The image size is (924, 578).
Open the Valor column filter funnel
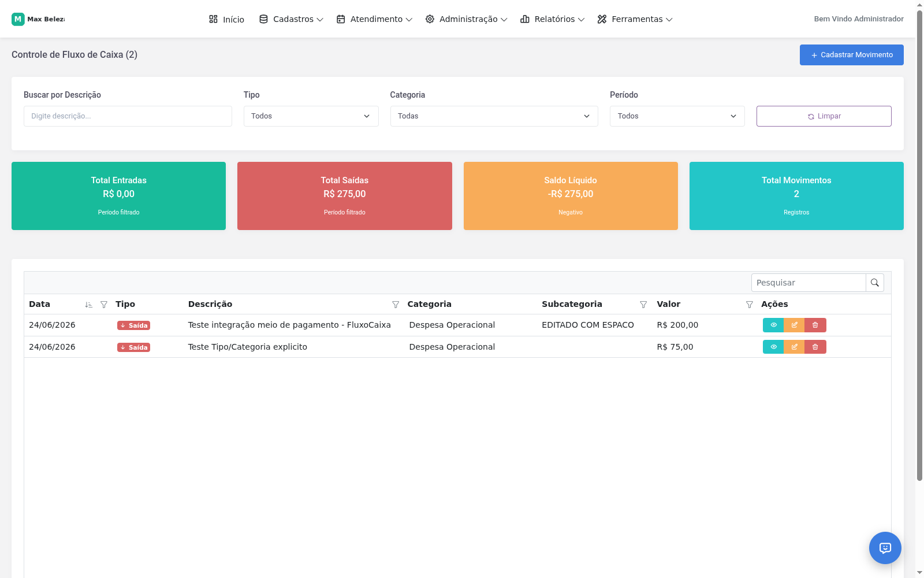point(750,305)
